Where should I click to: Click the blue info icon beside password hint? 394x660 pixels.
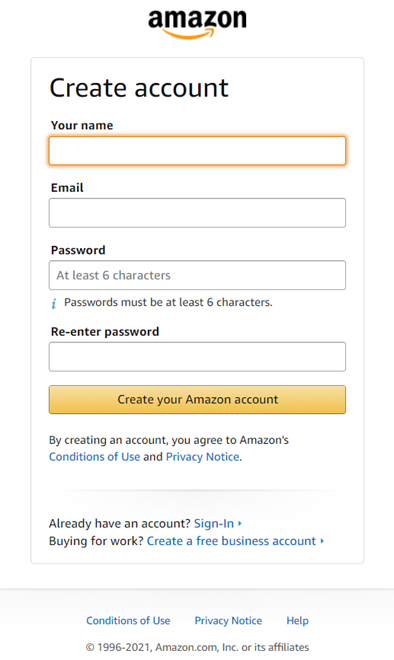coord(53,303)
